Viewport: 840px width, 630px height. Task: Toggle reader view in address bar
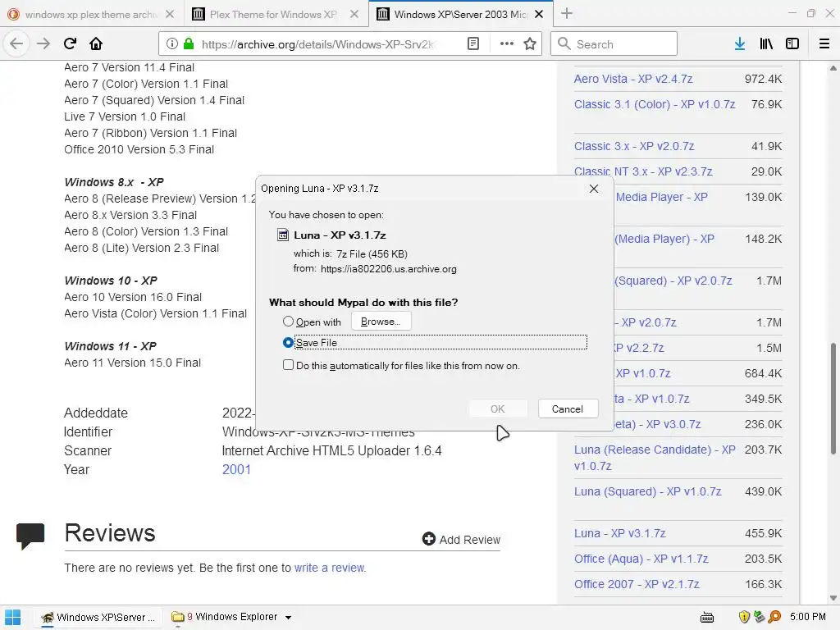(473, 44)
